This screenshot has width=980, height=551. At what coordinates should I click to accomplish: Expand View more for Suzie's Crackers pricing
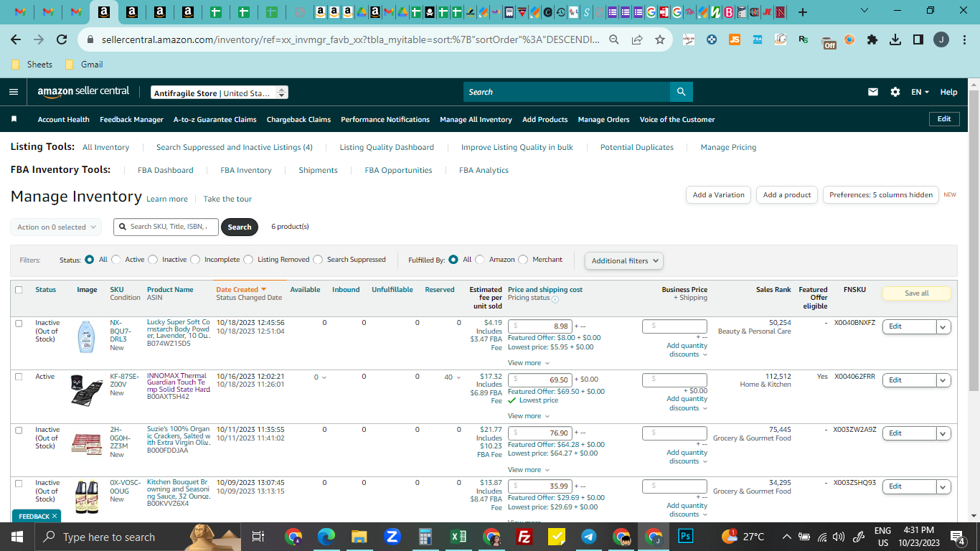pyautogui.click(x=528, y=470)
